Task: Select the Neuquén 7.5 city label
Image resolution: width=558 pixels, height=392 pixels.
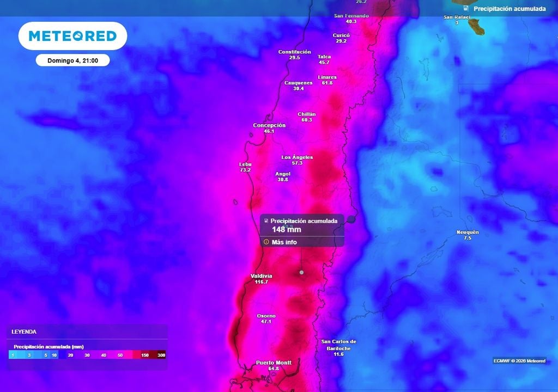Action: coord(468,235)
